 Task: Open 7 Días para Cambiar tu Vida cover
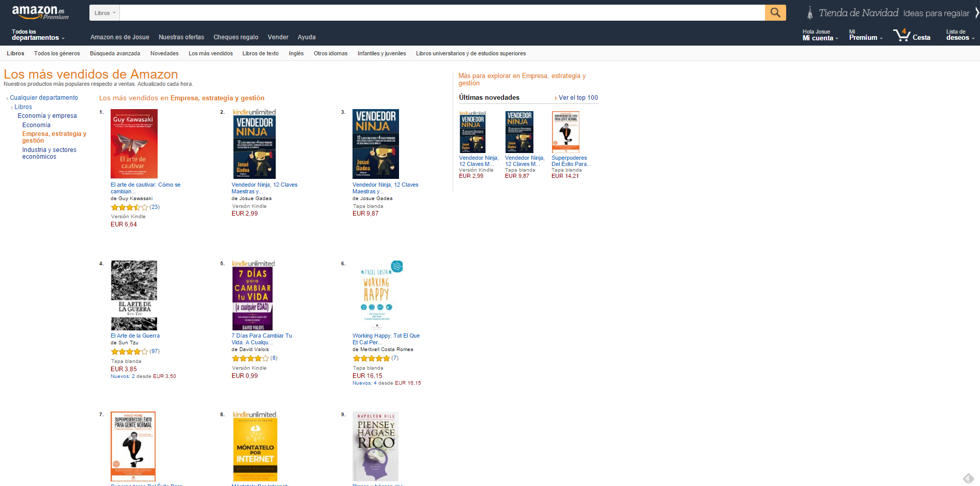[x=253, y=295]
